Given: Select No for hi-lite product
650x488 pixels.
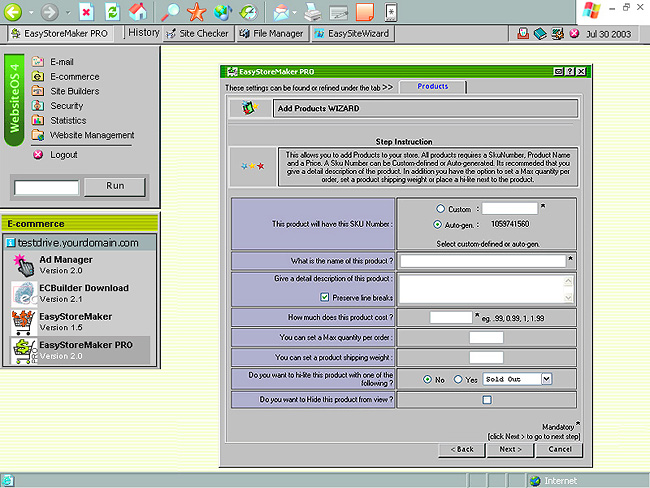Looking at the screenshot, I should coord(427,379).
